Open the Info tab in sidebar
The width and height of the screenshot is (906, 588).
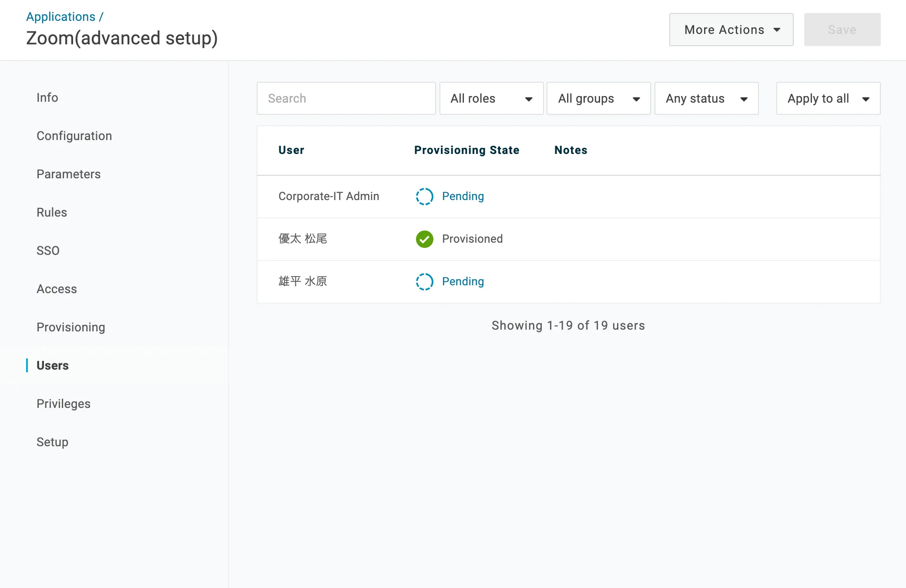47,97
